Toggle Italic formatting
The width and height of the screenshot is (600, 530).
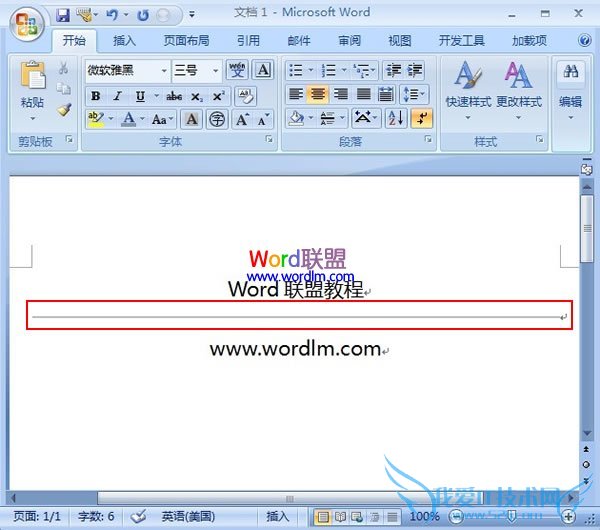tap(118, 96)
